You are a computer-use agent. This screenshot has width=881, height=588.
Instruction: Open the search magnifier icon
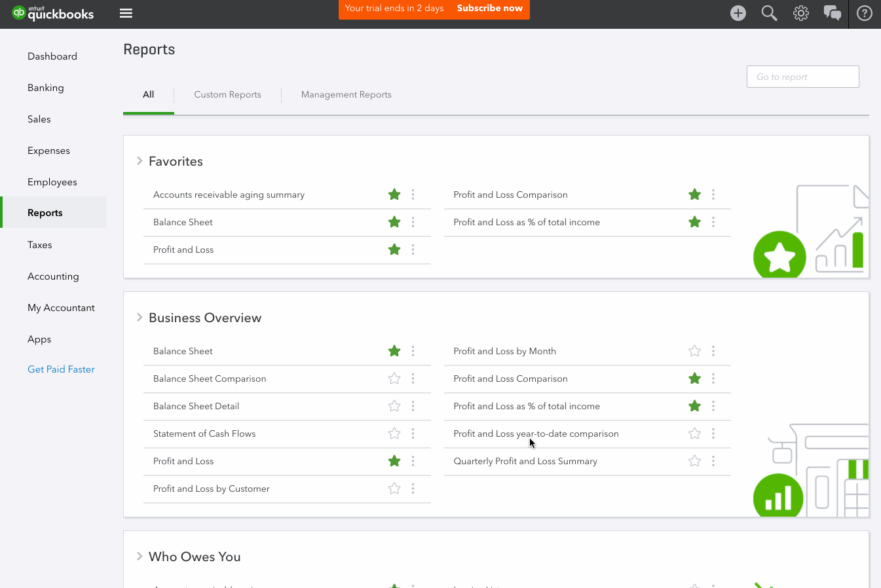click(x=770, y=13)
